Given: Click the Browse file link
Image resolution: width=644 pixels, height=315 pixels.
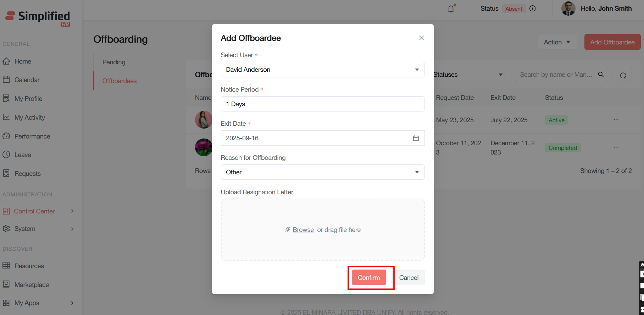Looking at the screenshot, I should tap(303, 230).
